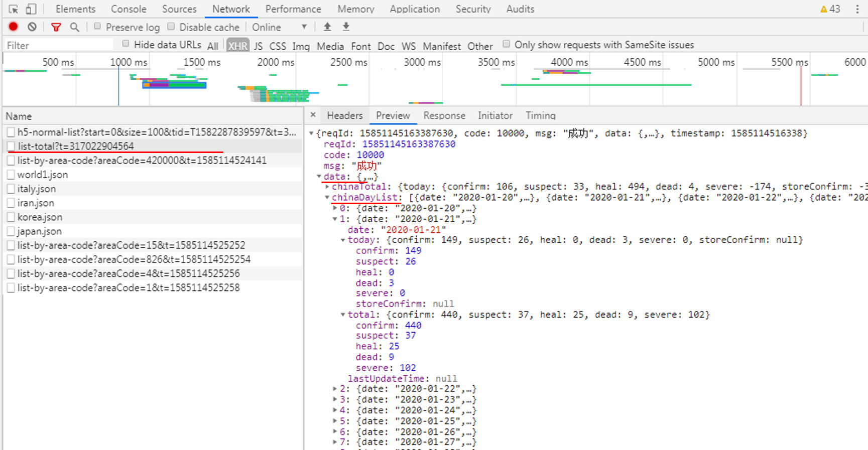Collapse entry 1 dated 2020-01-21
This screenshot has height=450, width=868.
(335, 219)
